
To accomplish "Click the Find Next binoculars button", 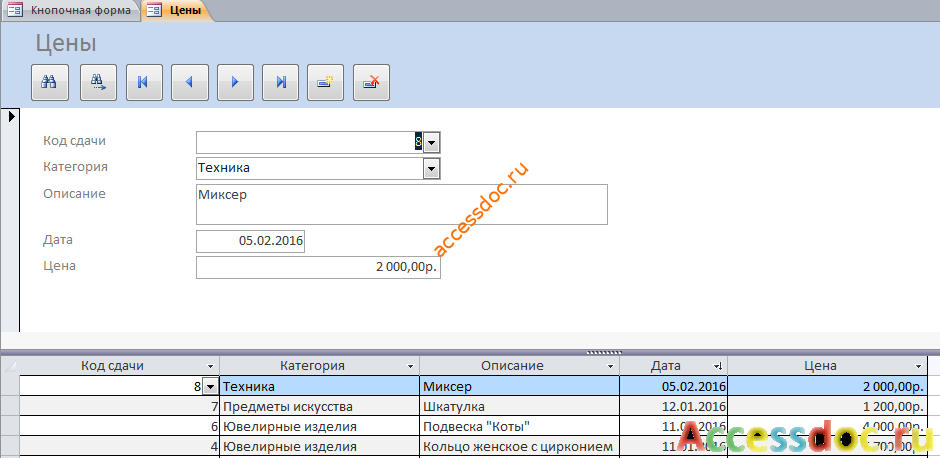I will (99, 82).
